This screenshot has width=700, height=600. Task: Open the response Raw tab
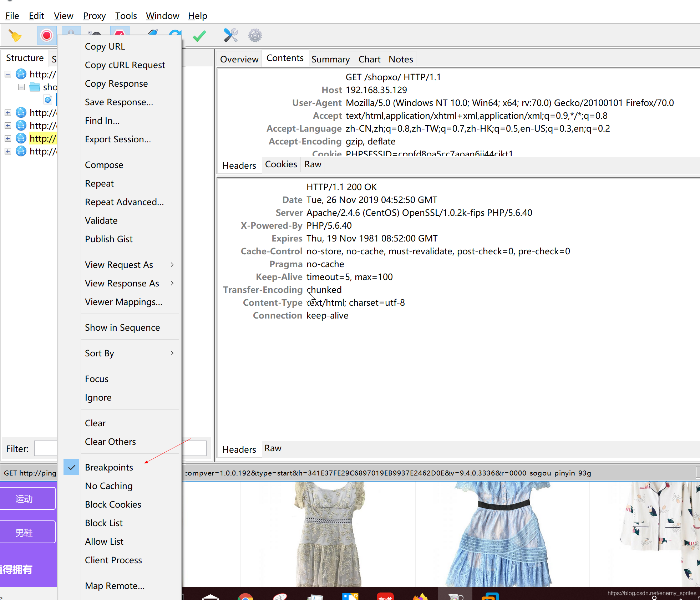point(273,448)
